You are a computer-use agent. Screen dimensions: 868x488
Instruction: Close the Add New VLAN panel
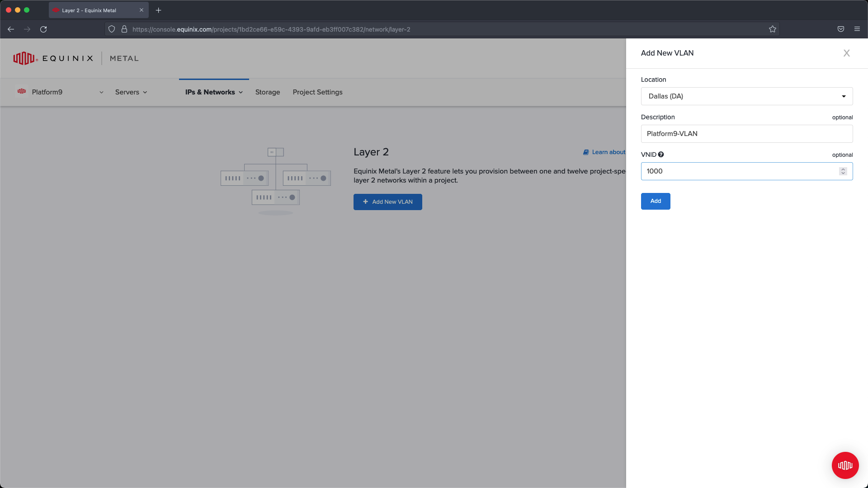[x=846, y=53]
